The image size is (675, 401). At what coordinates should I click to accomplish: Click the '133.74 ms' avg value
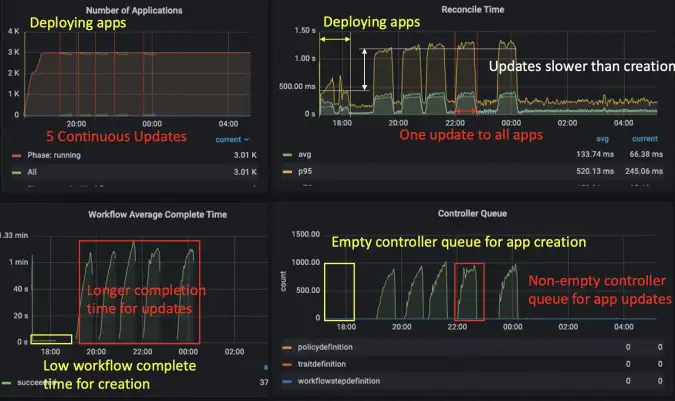click(595, 154)
